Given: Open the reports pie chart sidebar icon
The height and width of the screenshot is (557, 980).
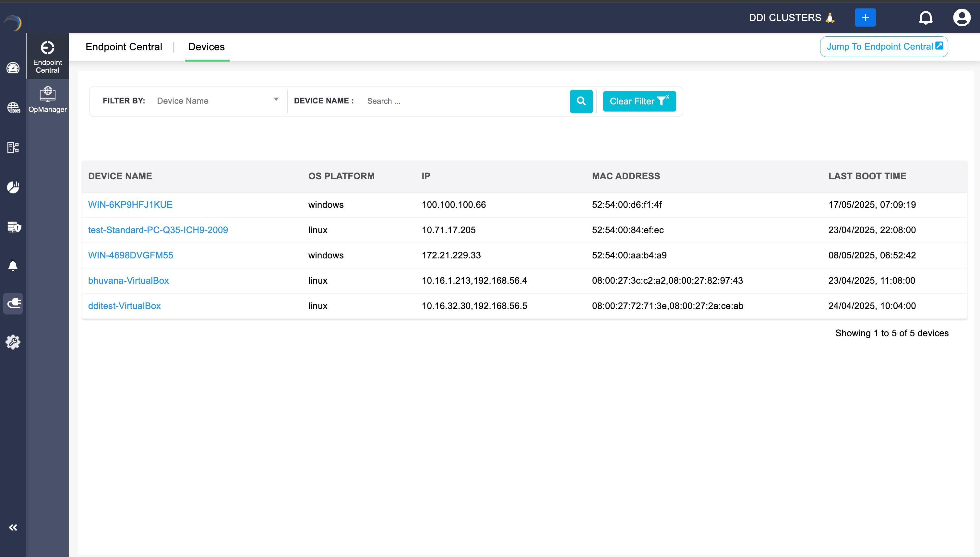Looking at the screenshot, I should [13, 187].
